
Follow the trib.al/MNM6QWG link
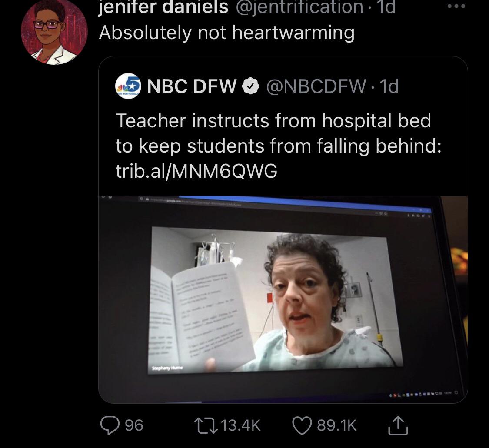point(196,171)
